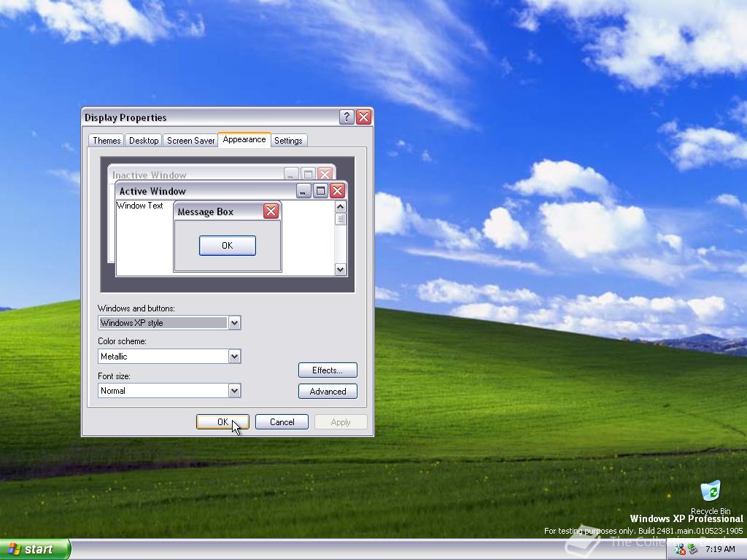747x560 pixels.
Task: Click the 7:19 AM clock
Action: coord(720,549)
